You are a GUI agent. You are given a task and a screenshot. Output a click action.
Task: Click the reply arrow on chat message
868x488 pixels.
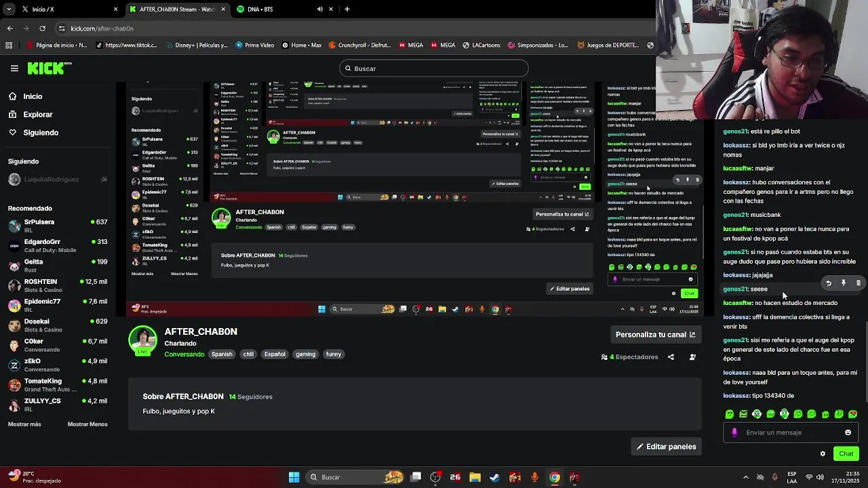[x=828, y=283]
